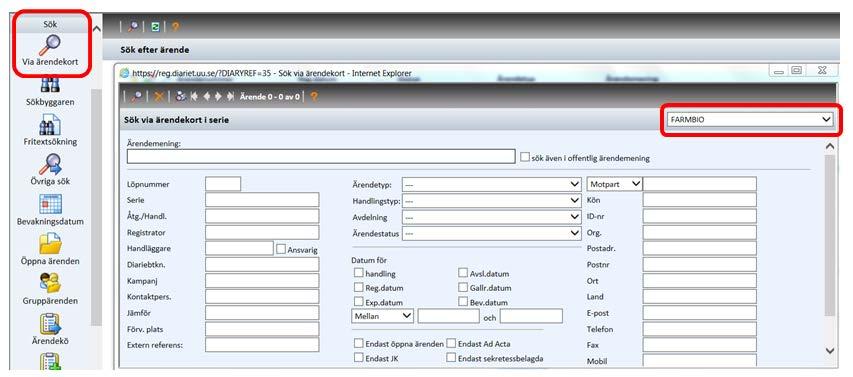Click green refresh icon in top toolbar
The height and width of the screenshot is (377, 853).
coord(155,27)
